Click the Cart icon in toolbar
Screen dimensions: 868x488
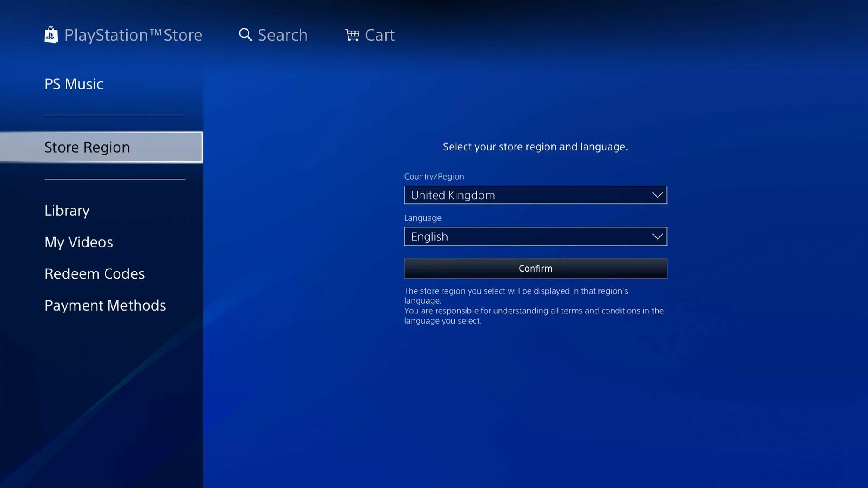click(352, 34)
